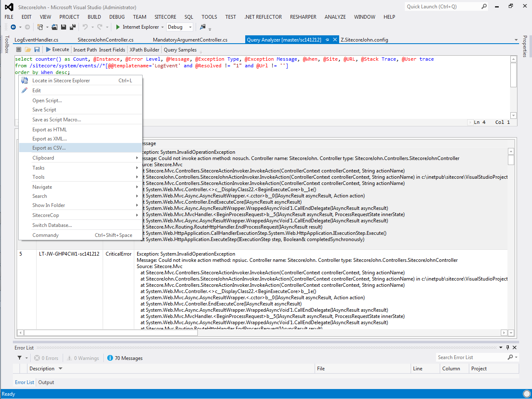The height and width of the screenshot is (399, 532).
Task: Open the XPath Builder
Action: [x=144, y=49]
